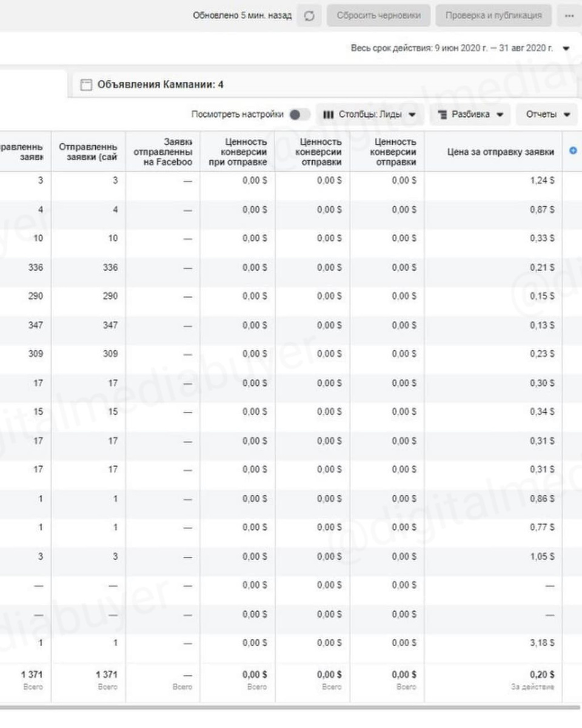This screenshot has height=728, width=582.
Task: Click the Сбросить черновики button
Action: (379, 16)
